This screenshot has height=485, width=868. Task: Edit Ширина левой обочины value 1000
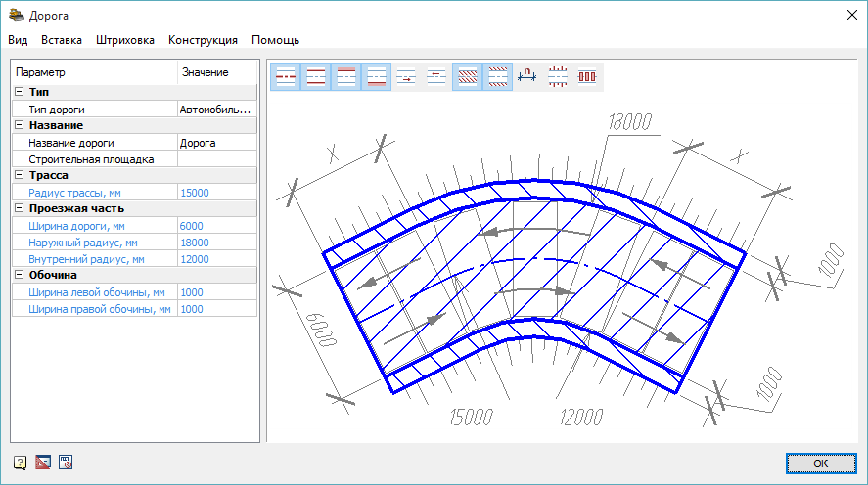click(x=217, y=292)
